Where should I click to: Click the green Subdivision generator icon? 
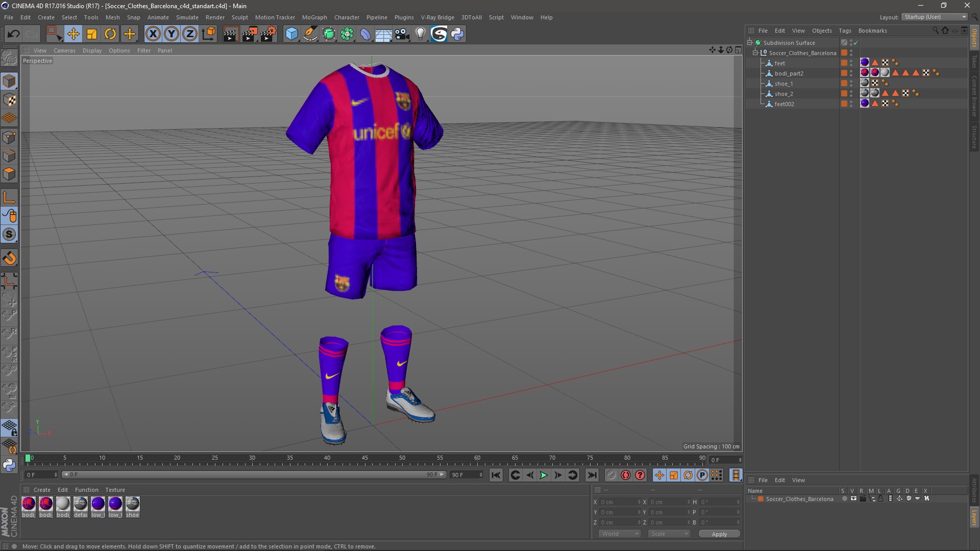tap(329, 34)
